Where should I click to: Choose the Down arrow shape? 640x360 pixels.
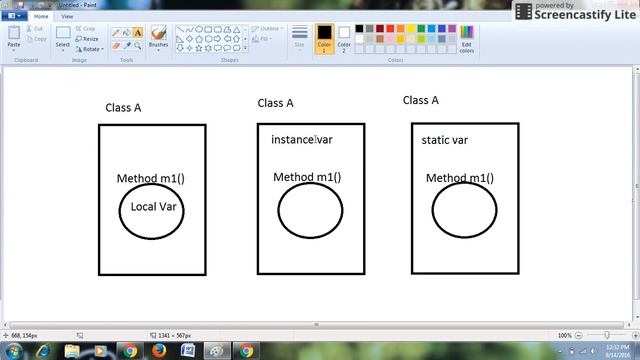(x=180, y=48)
